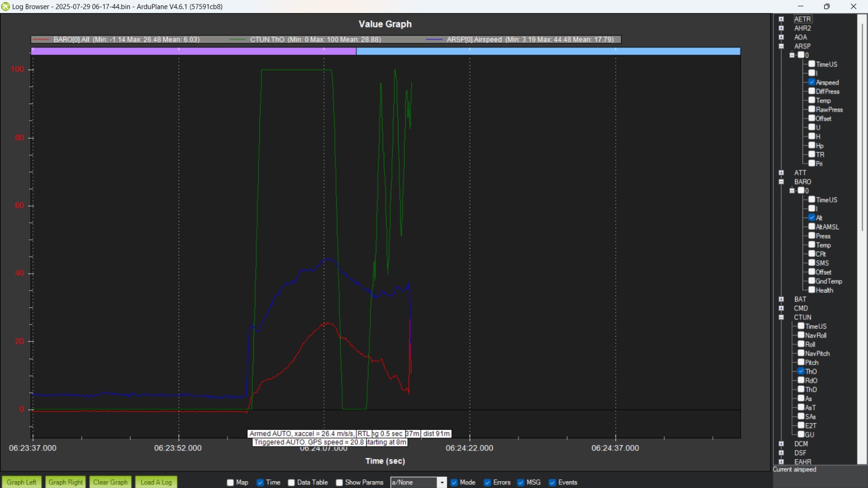Enable the BARO AltAMSL checkbox
The width and height of the screenshot is (868, 488).
pos(812,226)
